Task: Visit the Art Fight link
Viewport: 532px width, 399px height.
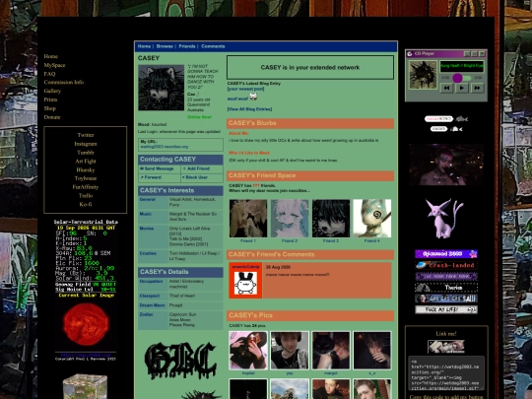Action: click(86, 162)
